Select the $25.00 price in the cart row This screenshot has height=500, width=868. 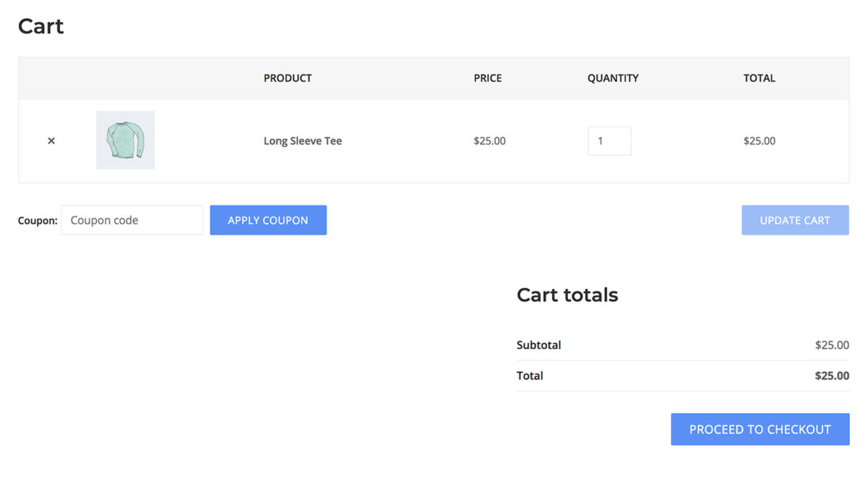(490, 141)
